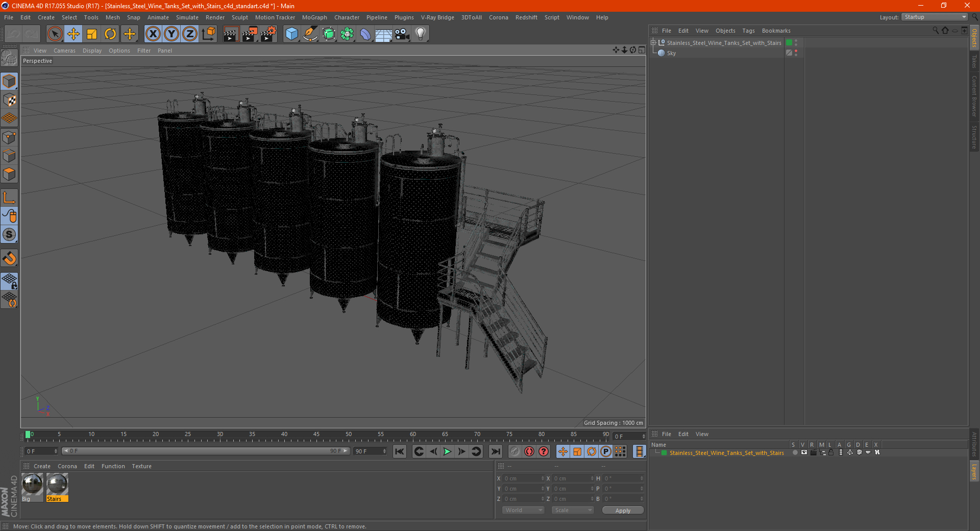Click Render to Picture Viewer icon
The width and height of the screenshot is (980, 531).
250,34
